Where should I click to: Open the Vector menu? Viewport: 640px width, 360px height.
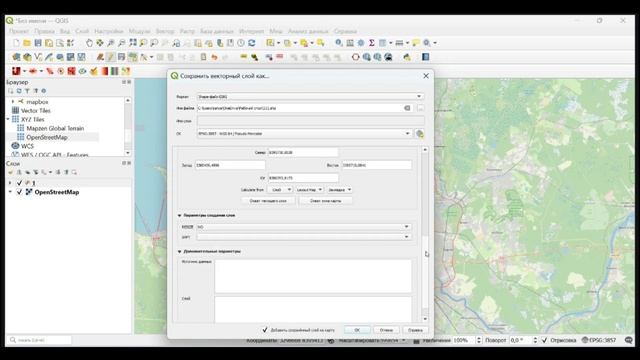(165, 31)
